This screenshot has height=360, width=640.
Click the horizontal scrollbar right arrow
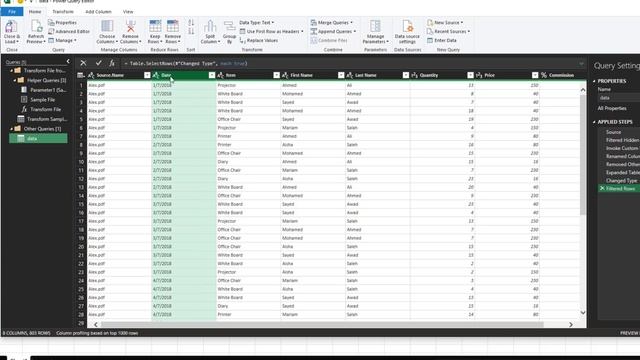pyautogui.click(x=571, y=324)
